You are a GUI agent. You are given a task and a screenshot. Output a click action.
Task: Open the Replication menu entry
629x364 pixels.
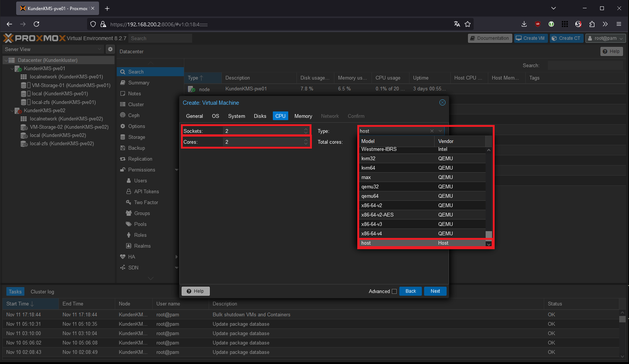point(140,159)
